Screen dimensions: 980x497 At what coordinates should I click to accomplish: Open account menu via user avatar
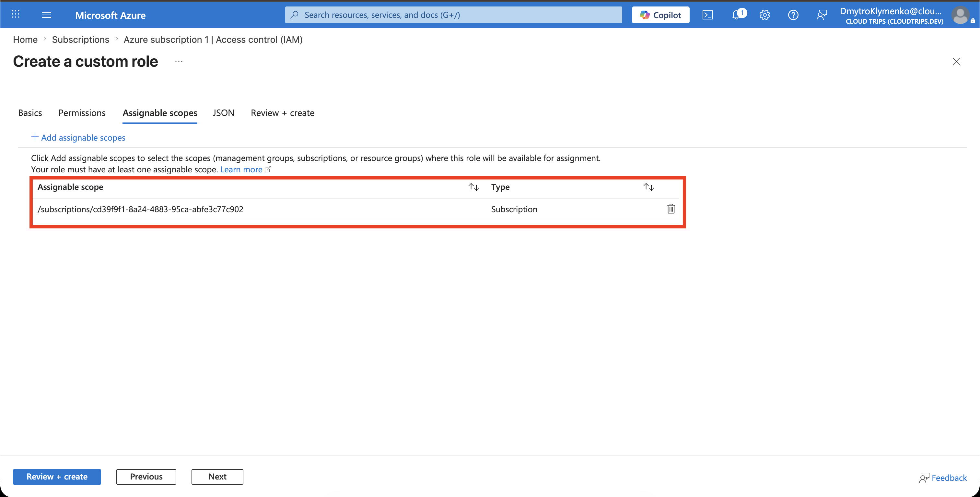point(960,15)
